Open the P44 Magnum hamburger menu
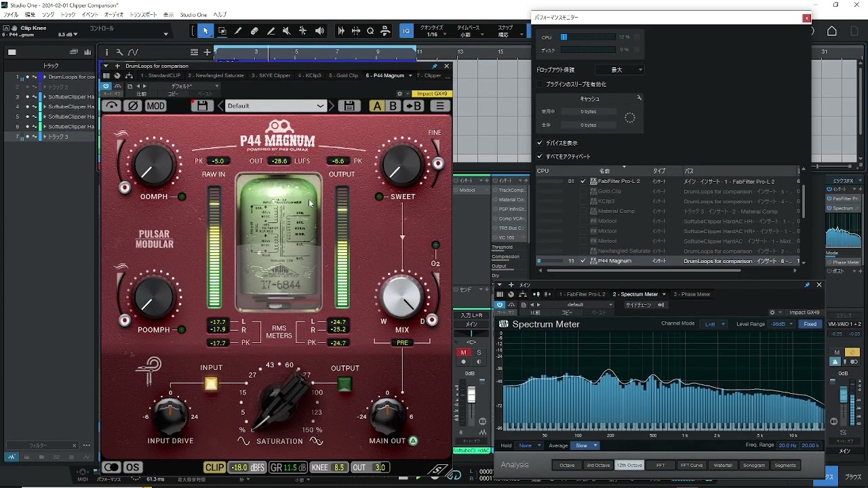 click(440, 106)
